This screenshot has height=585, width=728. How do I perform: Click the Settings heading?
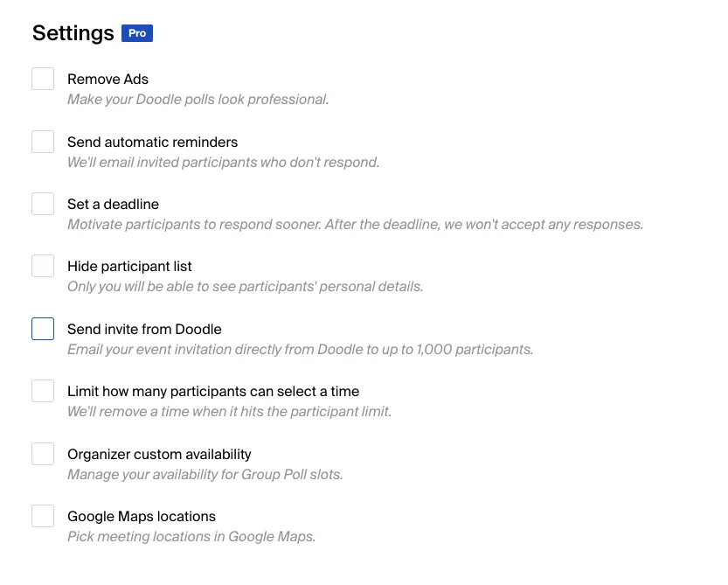[x=73, y=33]
